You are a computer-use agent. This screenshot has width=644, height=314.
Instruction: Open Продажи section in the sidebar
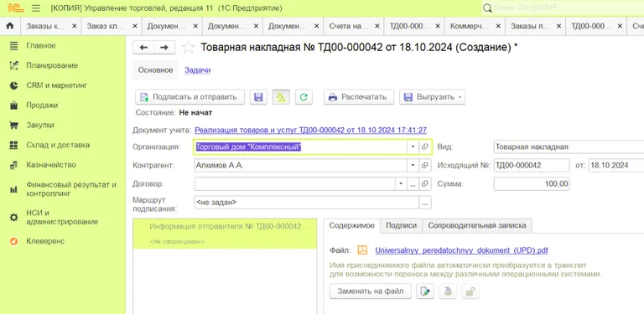click(x=42, y=106)
